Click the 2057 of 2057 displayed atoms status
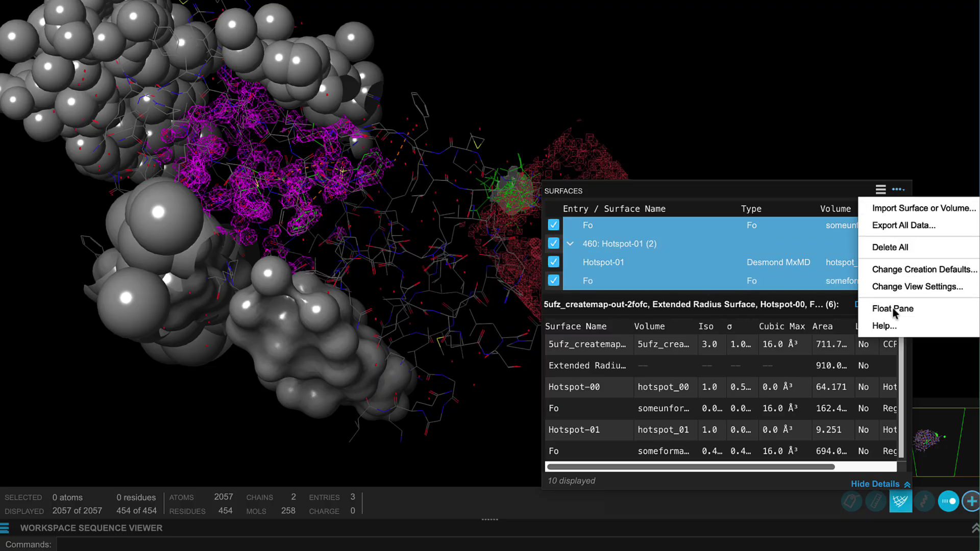This screenshot has height=551, width=980. click(77, 511)
